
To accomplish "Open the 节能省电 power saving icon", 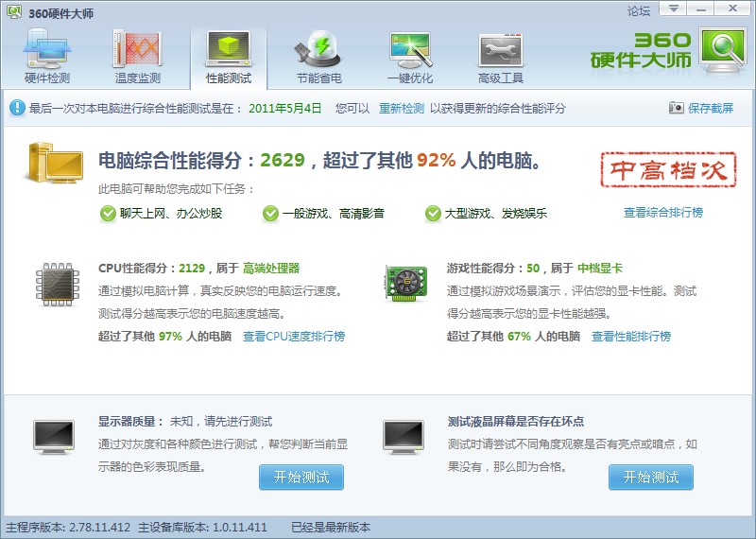I will pyautogui.click(x=318, y=49).
